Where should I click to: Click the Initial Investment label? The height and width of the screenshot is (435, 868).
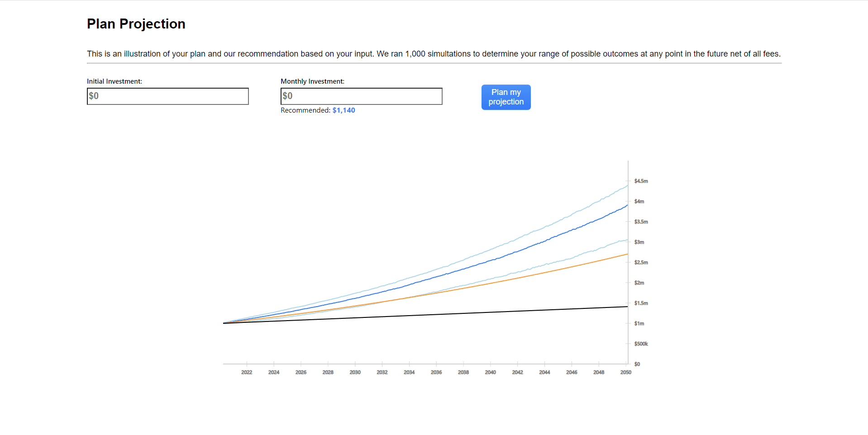pos(114,81)
